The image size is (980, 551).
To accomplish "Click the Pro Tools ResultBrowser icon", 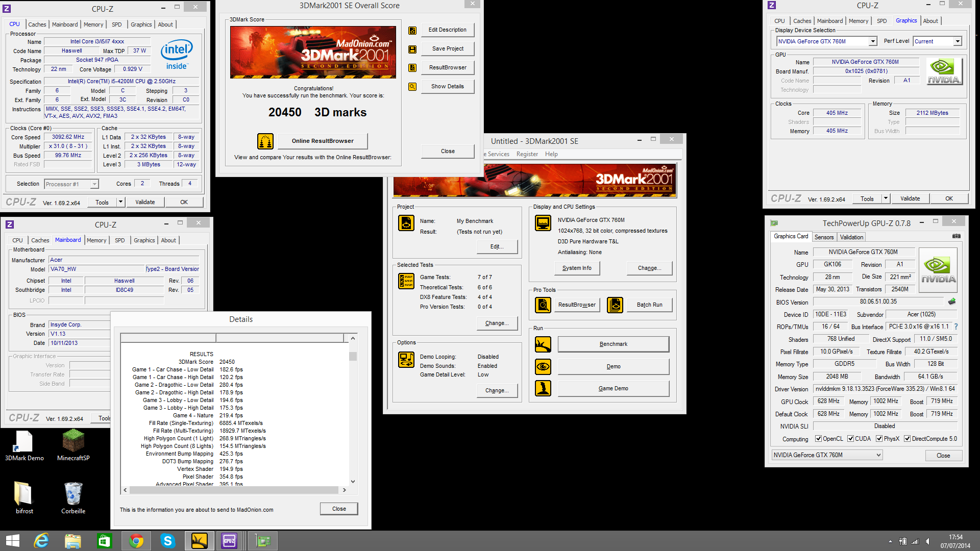I will click(543, 305).
